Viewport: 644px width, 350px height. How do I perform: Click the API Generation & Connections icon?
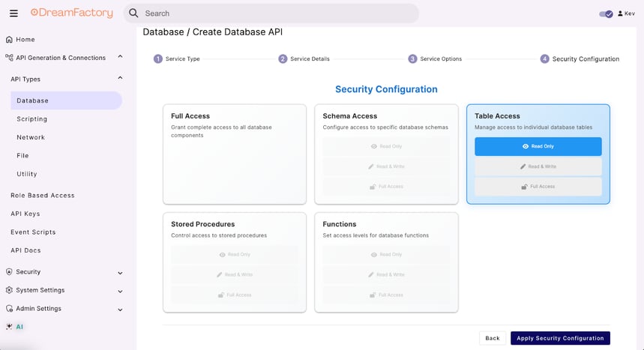coord(9,58)
